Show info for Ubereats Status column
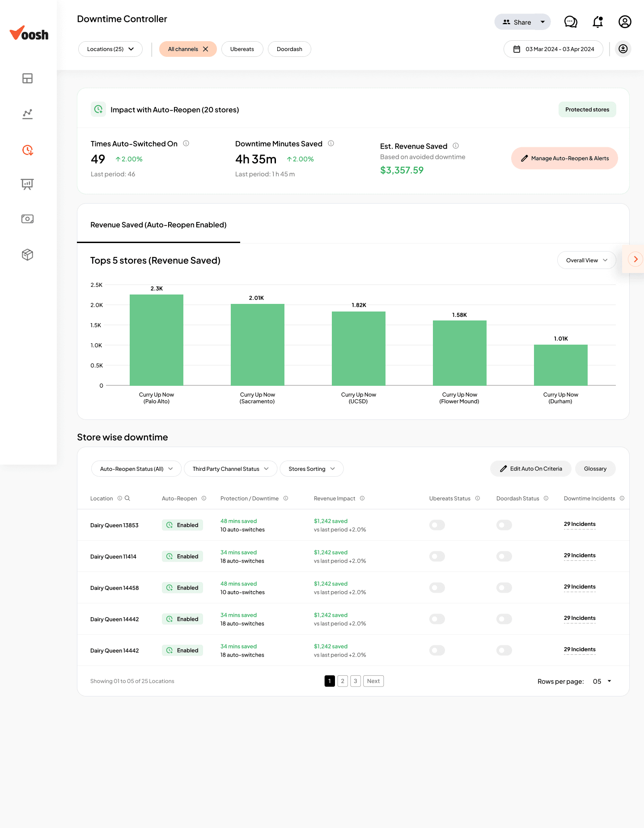The width and height of the screenshot is (644, 828). tap(478, 498)
